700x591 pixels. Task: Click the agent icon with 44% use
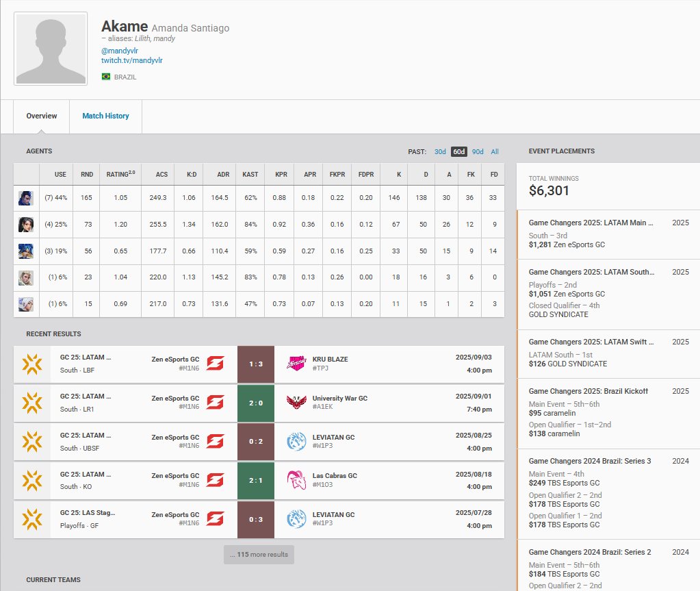26,198
